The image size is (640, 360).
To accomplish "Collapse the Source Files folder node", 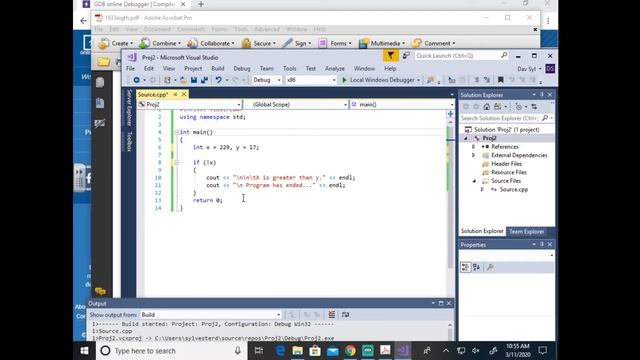I will (x=474, y=181).
